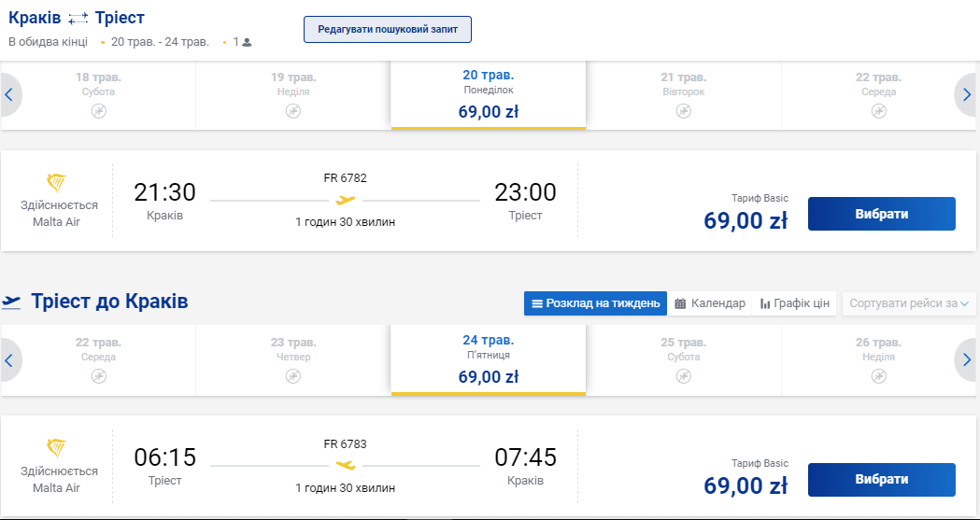Go to previous outbound dates with left arrow
Screen dimensions: 980x520
pos(8,94)
